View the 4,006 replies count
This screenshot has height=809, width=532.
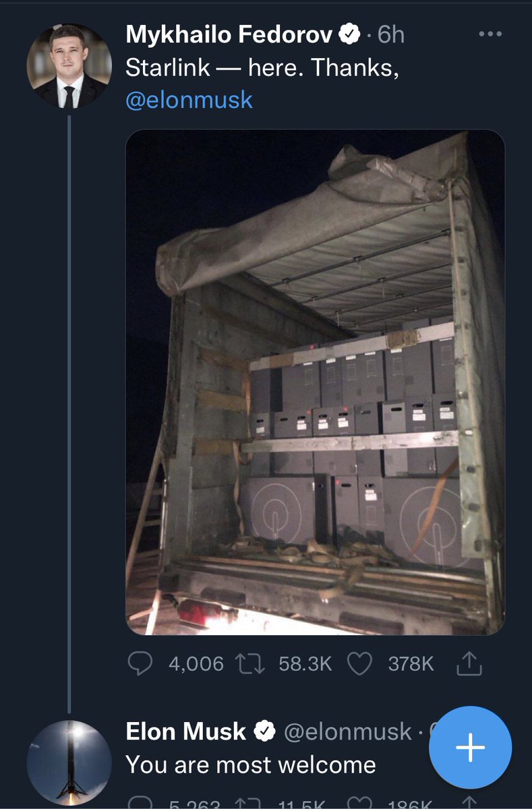pyautogui.click(x=196, y=664)
